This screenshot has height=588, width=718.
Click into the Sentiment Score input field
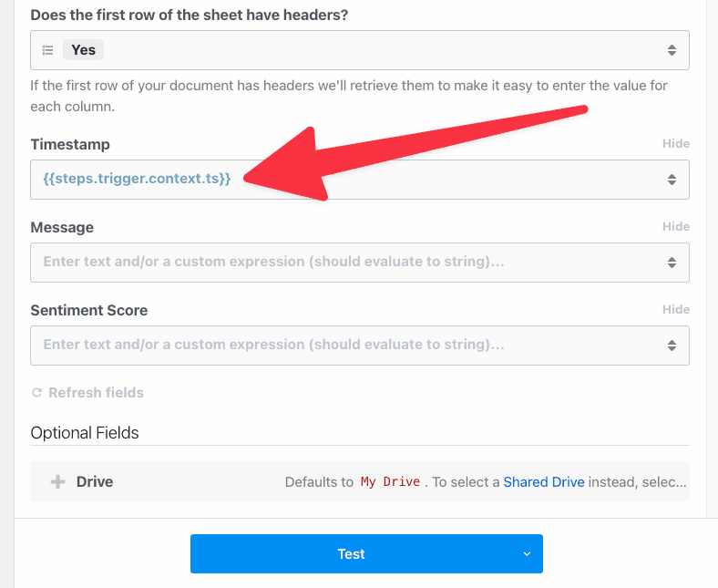point(360,346)
